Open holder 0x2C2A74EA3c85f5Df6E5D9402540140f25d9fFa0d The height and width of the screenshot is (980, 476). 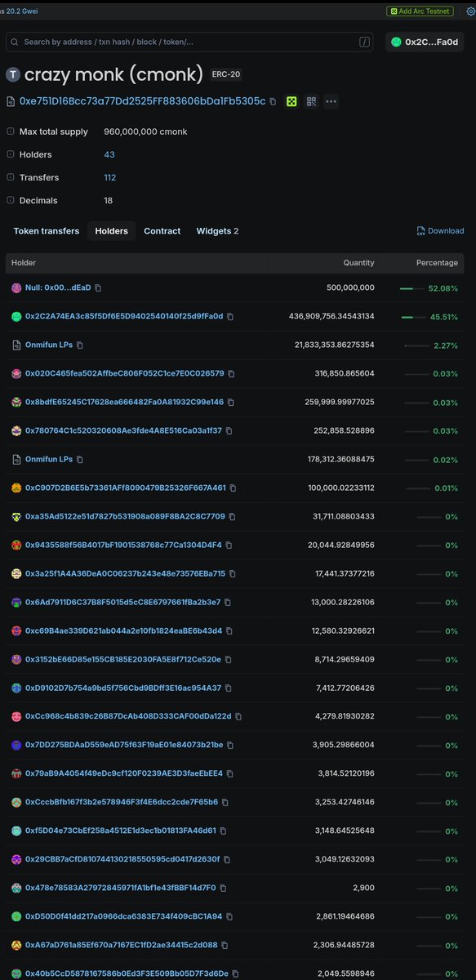coord(124,317)
